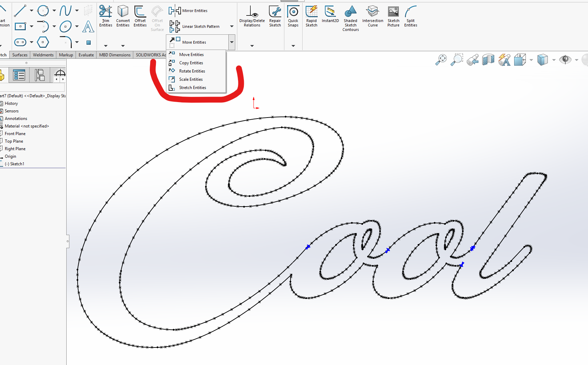Choose Move Entities from the dropdown list
Viewport: 588px width, 365px height.
pos(196,55)
